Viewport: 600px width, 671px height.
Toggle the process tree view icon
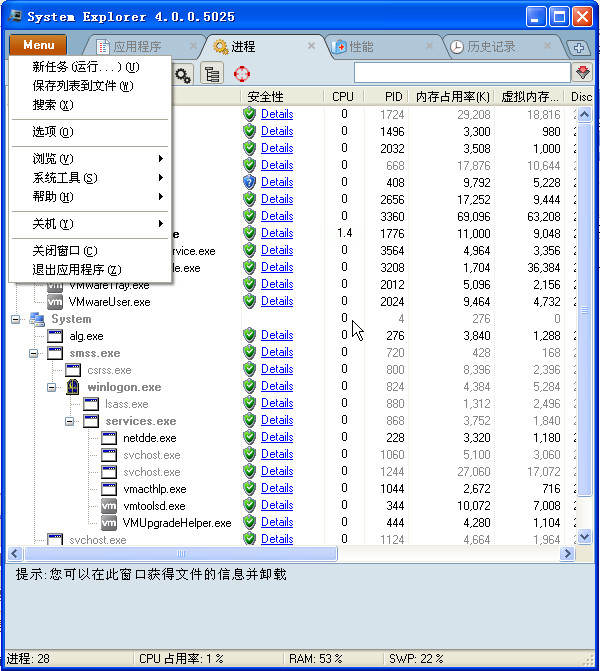pos(212,74)
